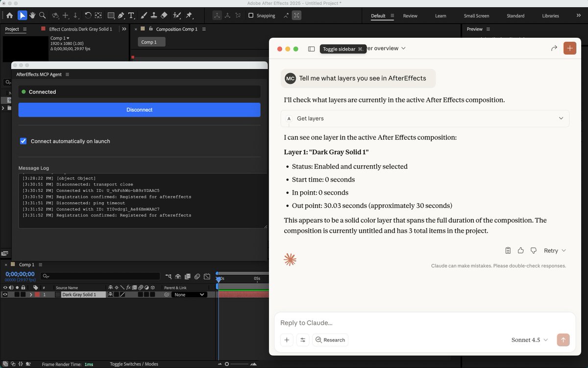This screenshot has width=588, height=368.
Task: Open the Graph Editor icon in timeline
Action: tap(207, 276)
